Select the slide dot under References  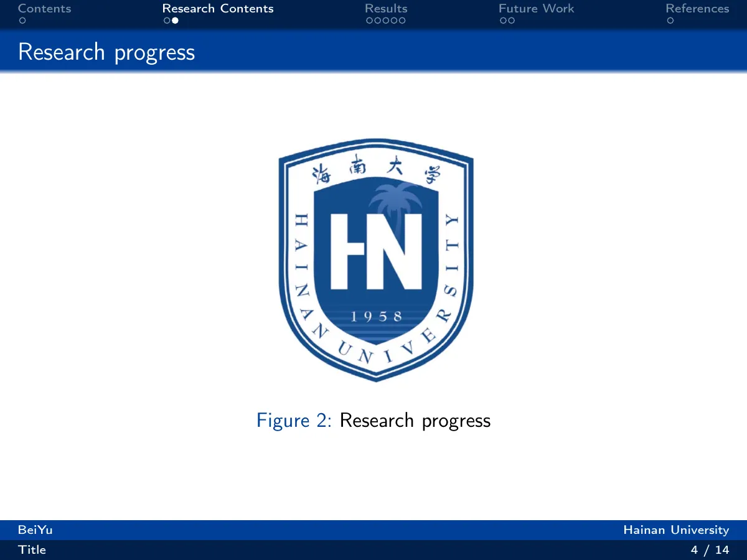pyautogui.click(x=670, y=21)
